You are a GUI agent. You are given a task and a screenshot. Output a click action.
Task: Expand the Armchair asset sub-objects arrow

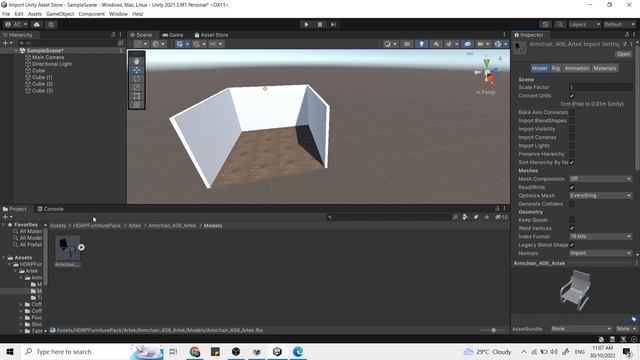[81, 247]
